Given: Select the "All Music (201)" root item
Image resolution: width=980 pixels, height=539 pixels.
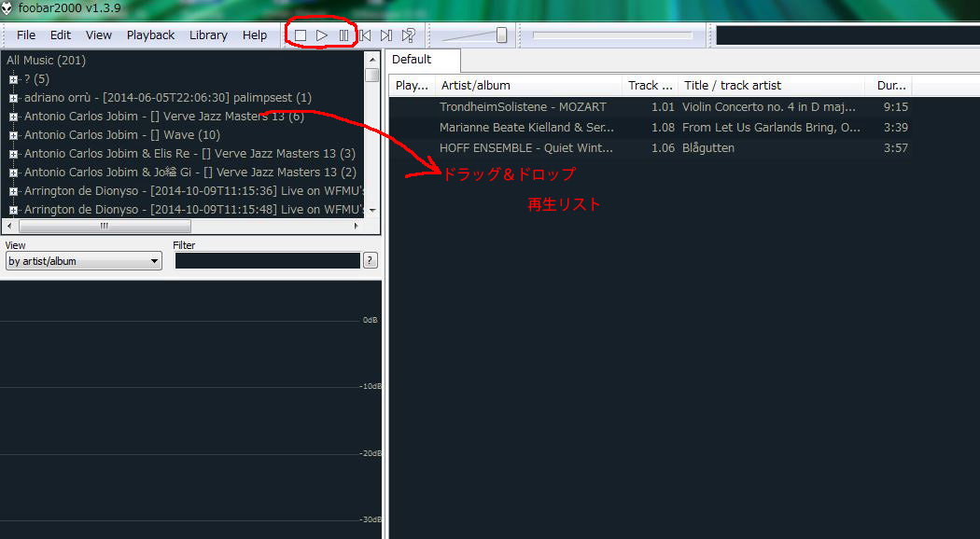Looking at the screenshot, I should coord(47,60).
